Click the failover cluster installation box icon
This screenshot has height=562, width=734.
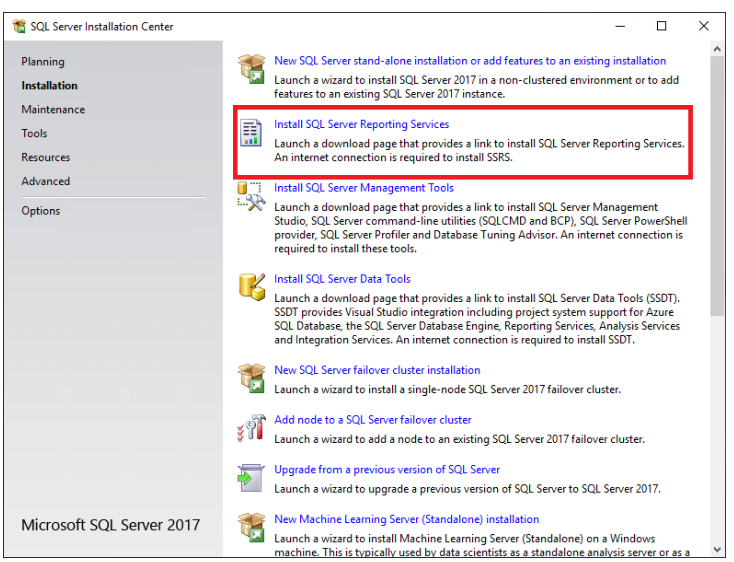[x=251, y=378]
